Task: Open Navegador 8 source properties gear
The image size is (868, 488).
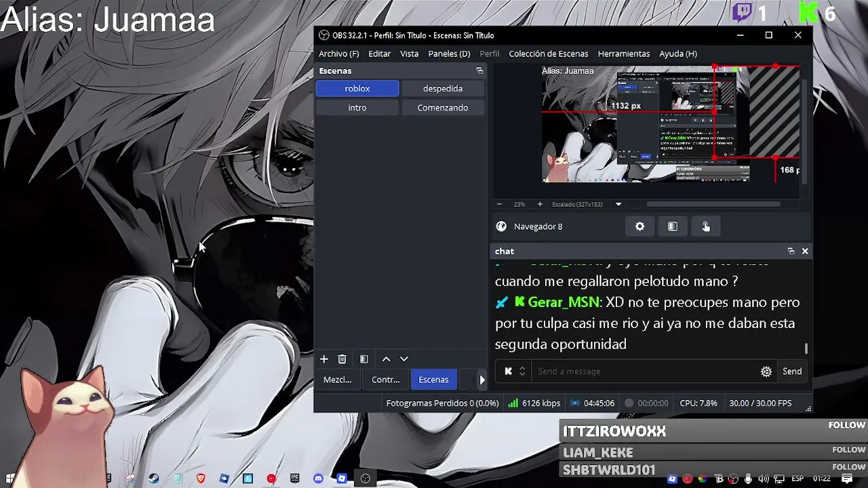Action: tap(640, 226)
